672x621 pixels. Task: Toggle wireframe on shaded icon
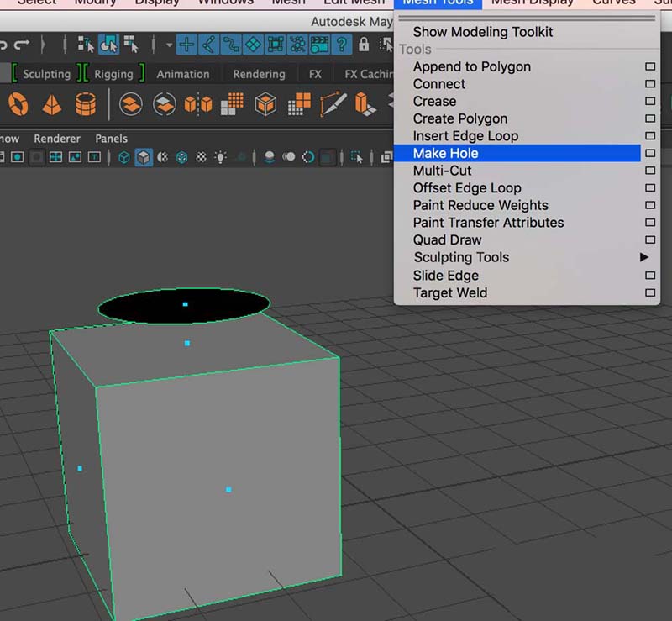click(181, 157)
